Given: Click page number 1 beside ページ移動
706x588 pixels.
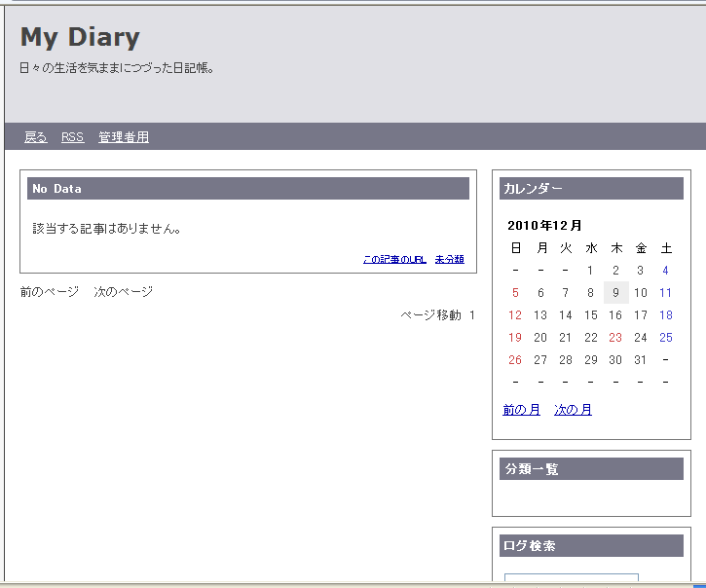Looking at the screenshot, I should click(x=472, y=315).
